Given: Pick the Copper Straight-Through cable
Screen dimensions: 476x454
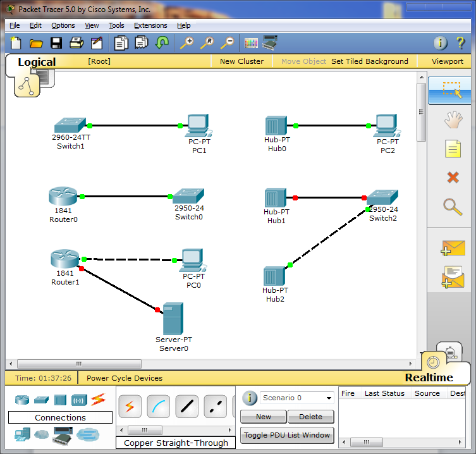Looking at the screenshot, I should point(187,407).
